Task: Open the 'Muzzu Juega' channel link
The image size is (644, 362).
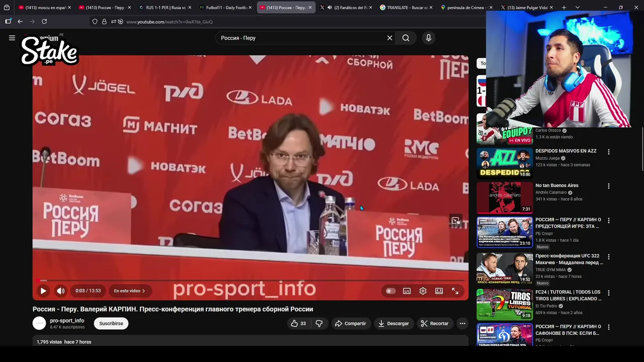Action: [547, 158]
